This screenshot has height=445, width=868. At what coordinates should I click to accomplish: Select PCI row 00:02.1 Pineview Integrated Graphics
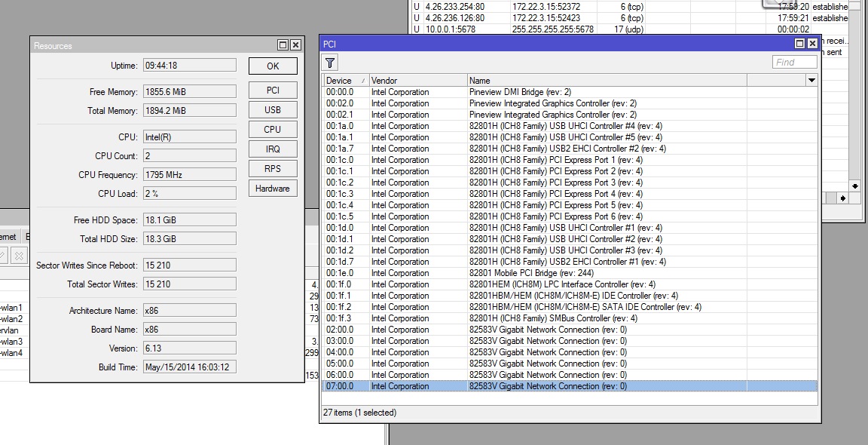pyautogui.click(x=570, y=115)
